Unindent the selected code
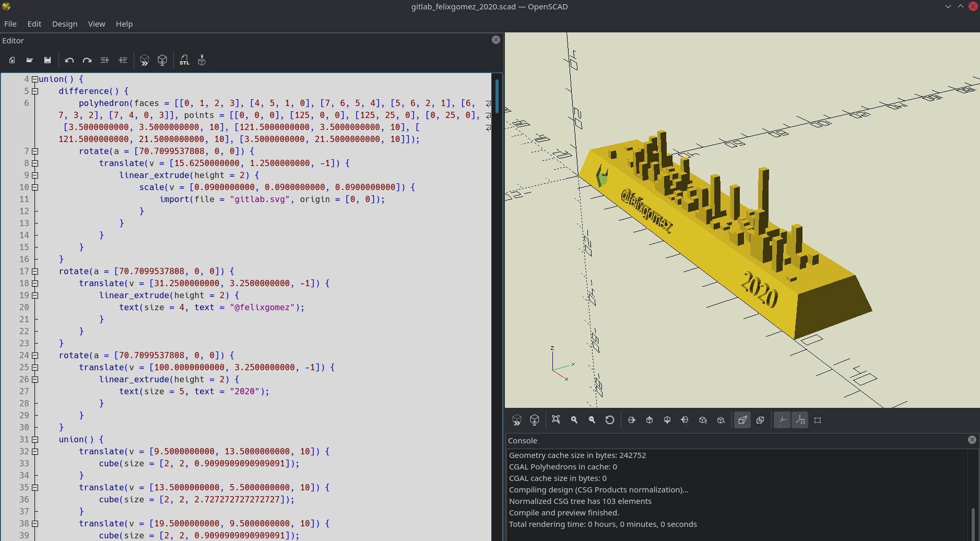Image resolution: width=980 pixels, height=541 pixels. [105, 60]
